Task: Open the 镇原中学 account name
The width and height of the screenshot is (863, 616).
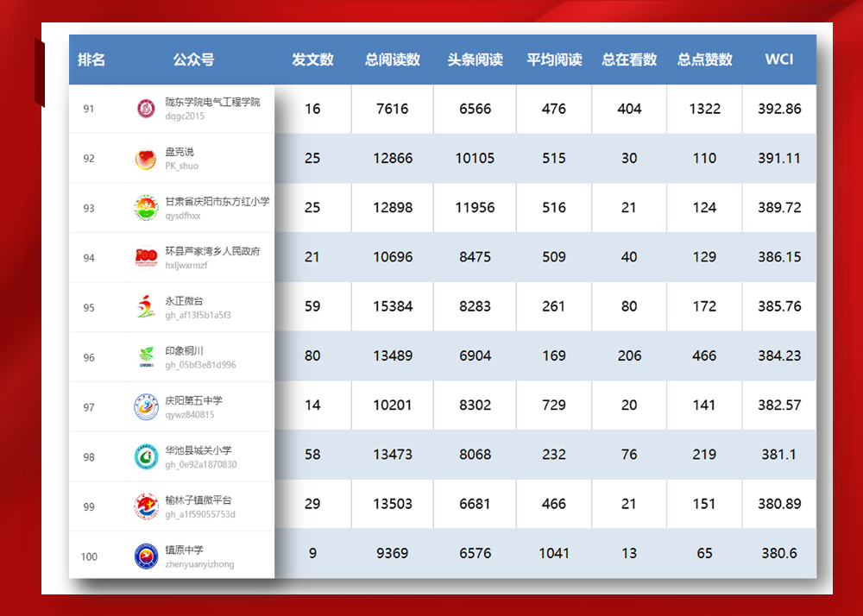Action: [x=185, y=550]
